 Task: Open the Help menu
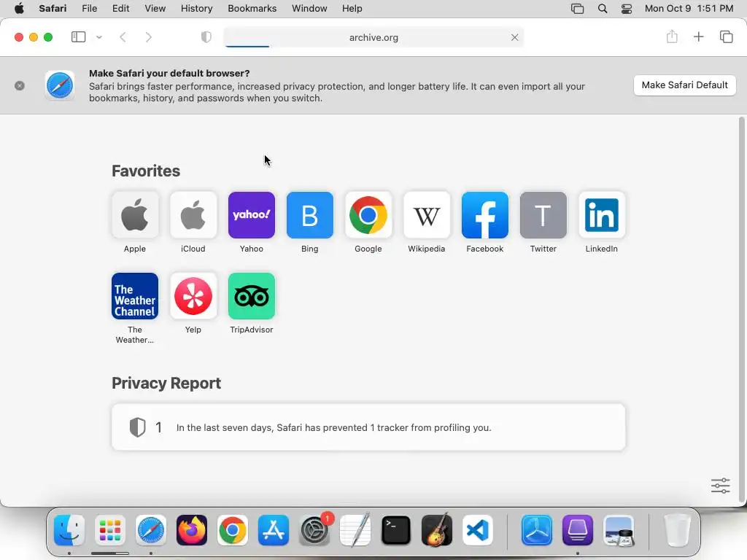point(352,9)
